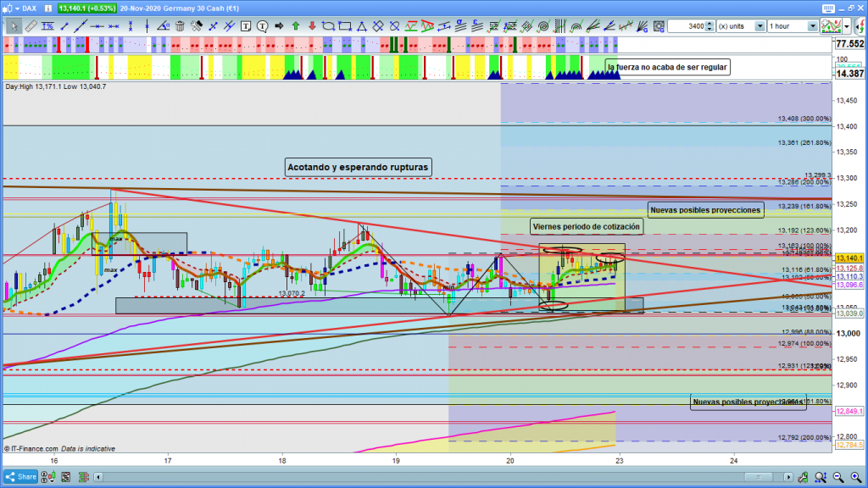
Task: Click the horizontal chart scrollbar
Action: [x=424, y=476]
